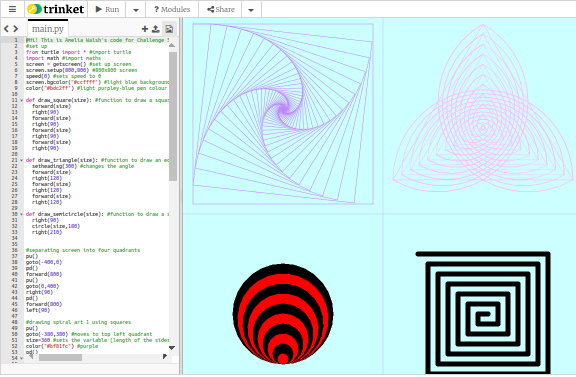The width and height of the screenshot is (576, 377).
Task: Open the image library icon
Action: pos(169,29)
